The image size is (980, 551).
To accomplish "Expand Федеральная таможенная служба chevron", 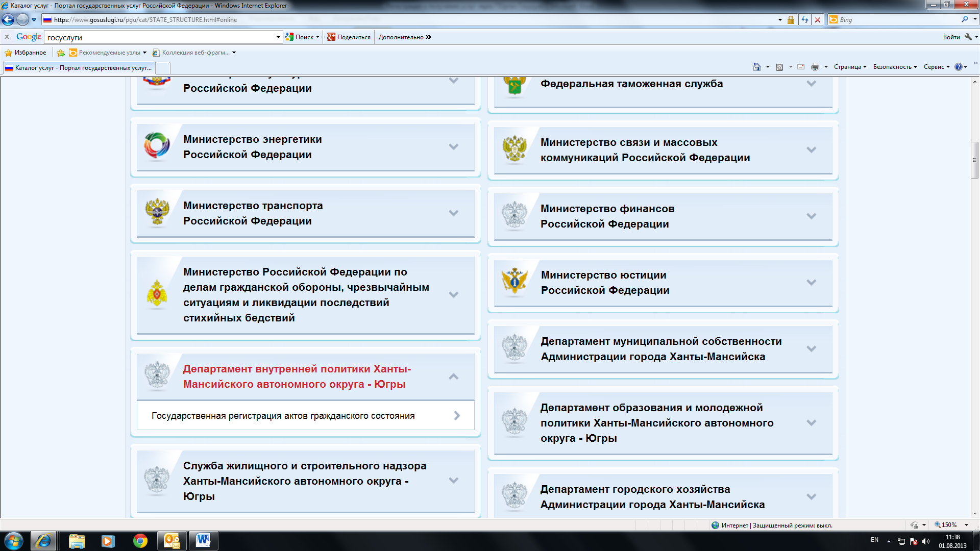I will [x=811, y=84].
